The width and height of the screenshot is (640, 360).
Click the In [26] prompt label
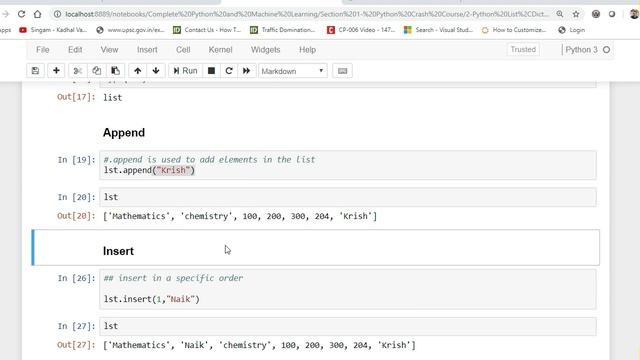76,278
